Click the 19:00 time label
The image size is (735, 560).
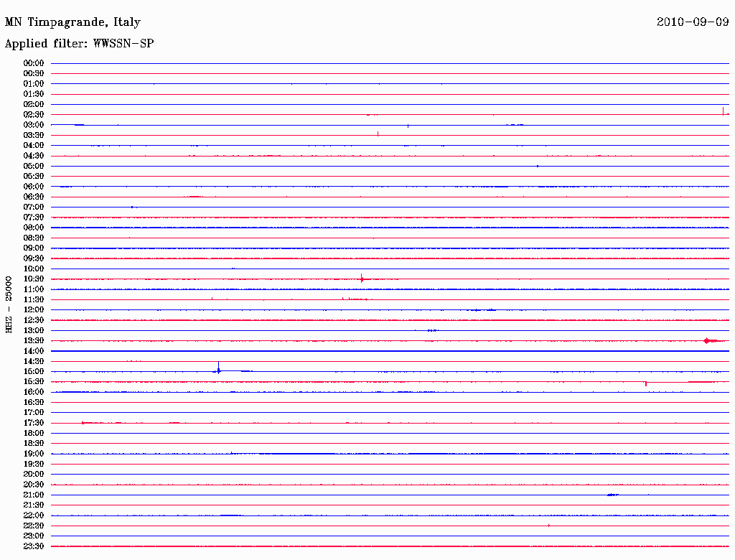34,454
